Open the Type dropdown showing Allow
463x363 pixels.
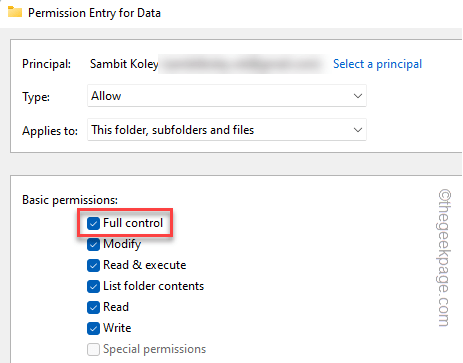(x=227, y=96)
